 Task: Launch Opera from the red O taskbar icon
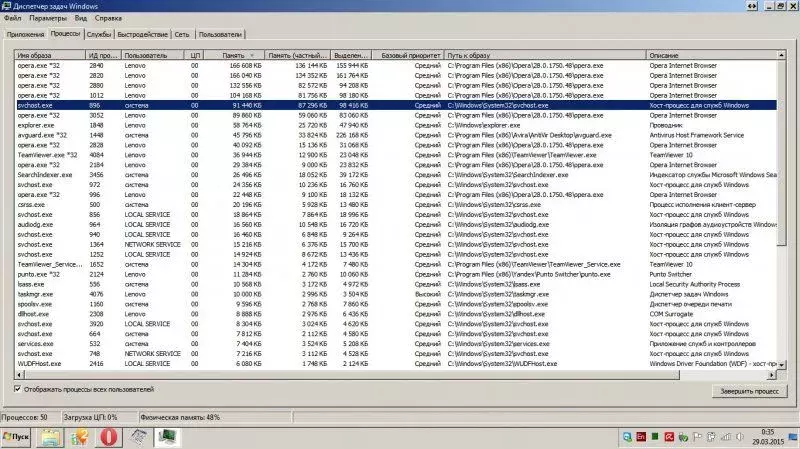(108, 437)
